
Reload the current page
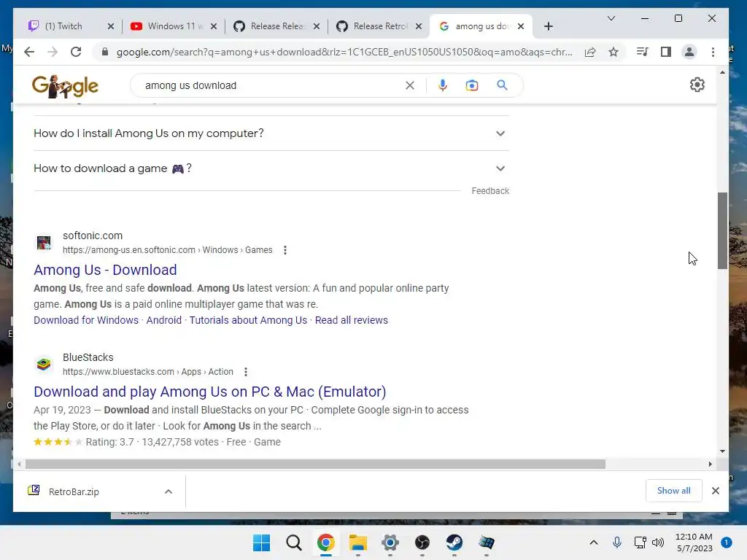tap(76, 52)
